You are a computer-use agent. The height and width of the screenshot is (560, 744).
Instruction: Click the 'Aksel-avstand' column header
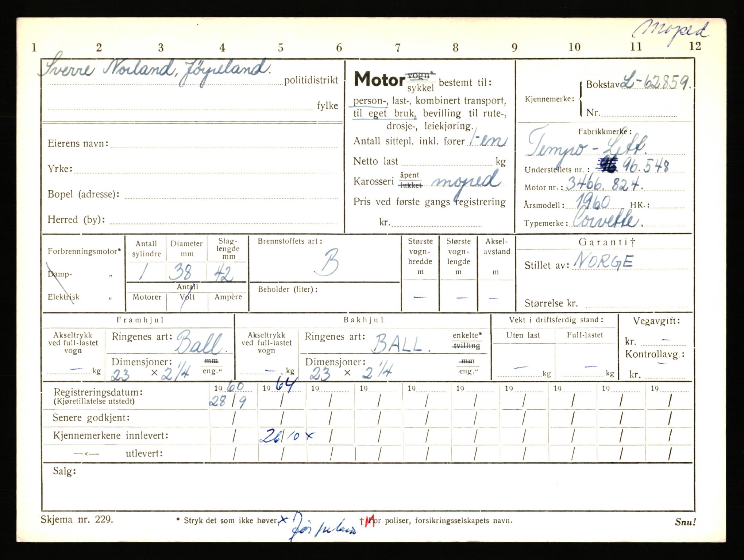click(x=497, y=246)
